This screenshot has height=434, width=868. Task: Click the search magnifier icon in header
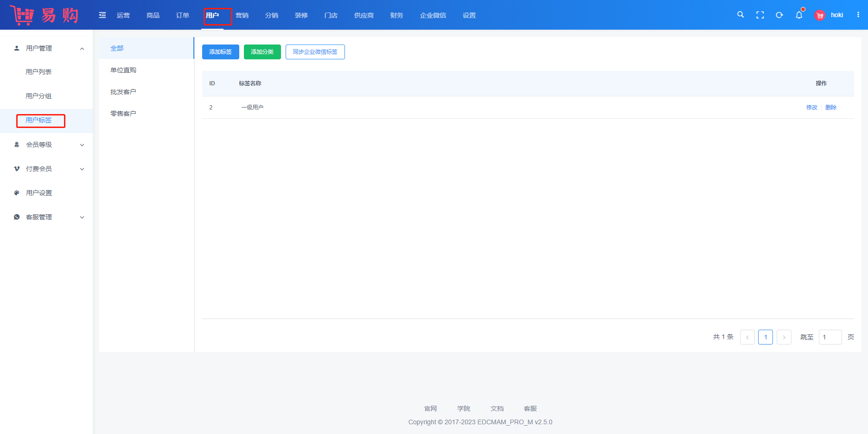tap(740, 15)
